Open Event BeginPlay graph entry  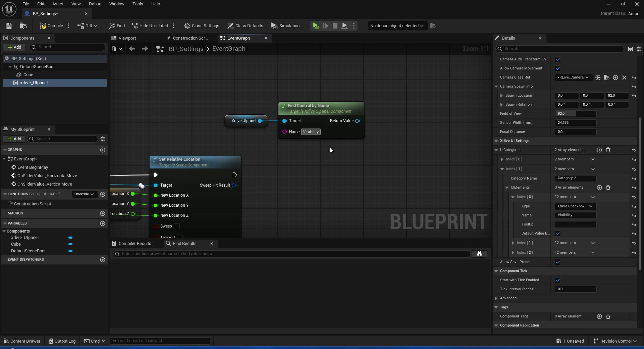(x=33, y=167)
